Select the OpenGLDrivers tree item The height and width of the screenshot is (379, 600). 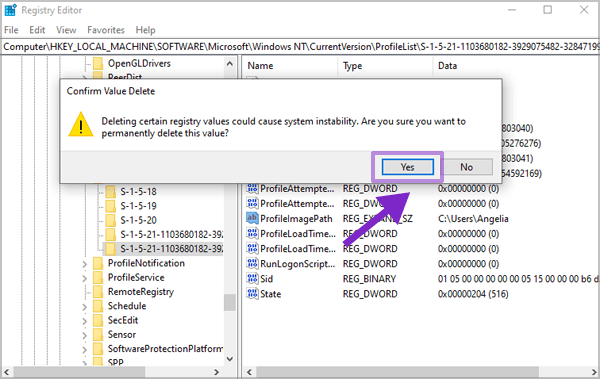(139, 63)
